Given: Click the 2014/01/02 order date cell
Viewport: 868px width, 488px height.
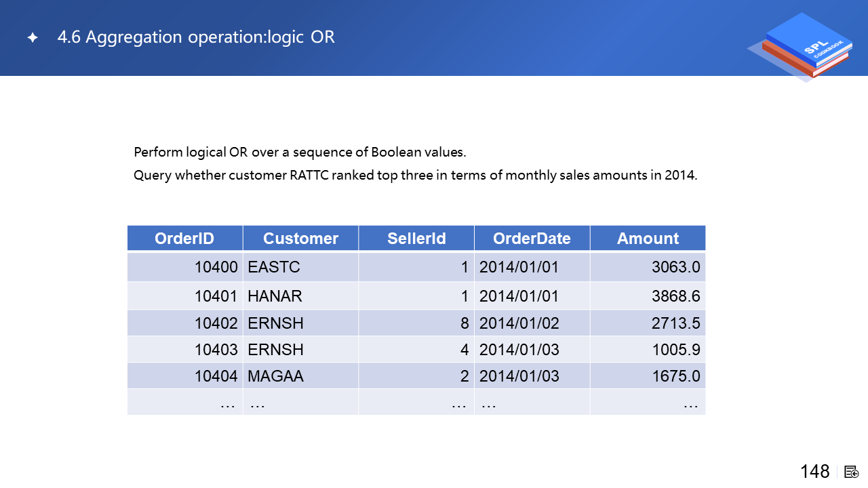Looking at the screenshot, I should (x=532, y=323).
